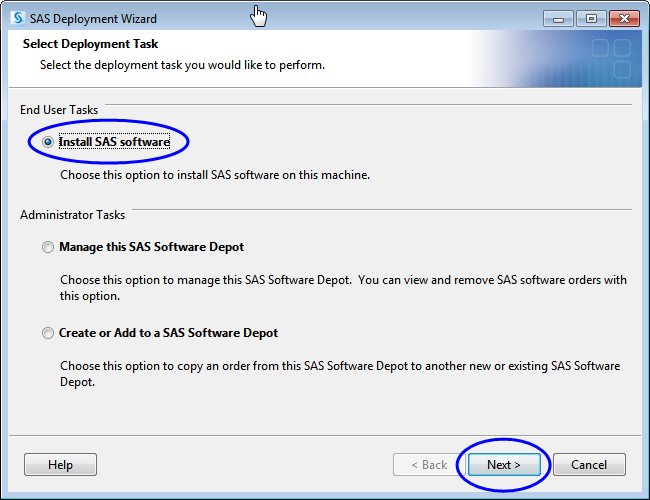Maximize the SAS Deployment Wizard window

(x=591, y=19)
